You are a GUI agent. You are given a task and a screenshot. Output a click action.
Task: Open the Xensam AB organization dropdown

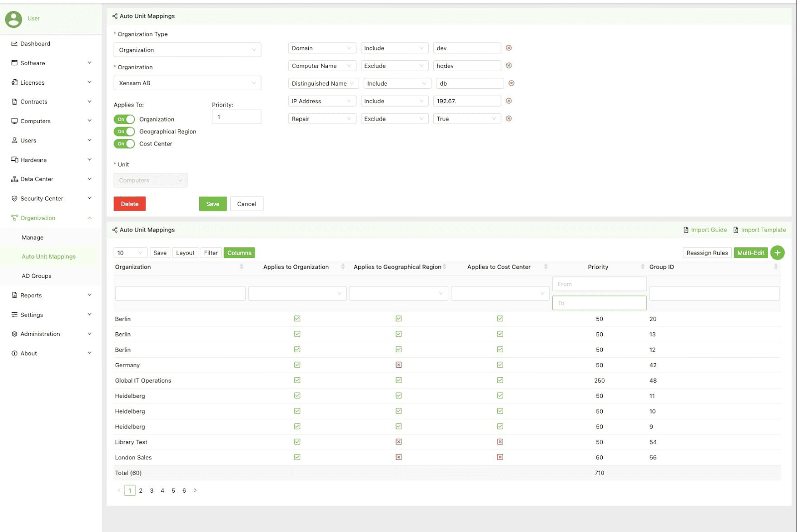(187, 83)
